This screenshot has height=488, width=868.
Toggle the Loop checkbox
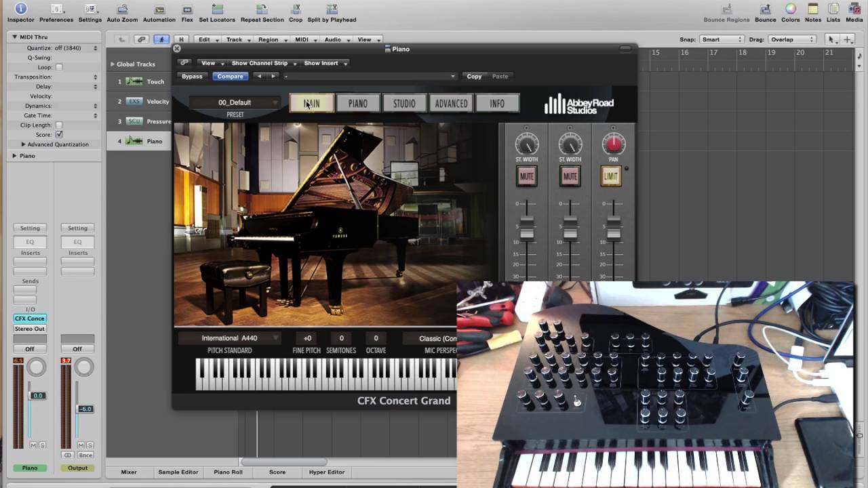(59, 67)
